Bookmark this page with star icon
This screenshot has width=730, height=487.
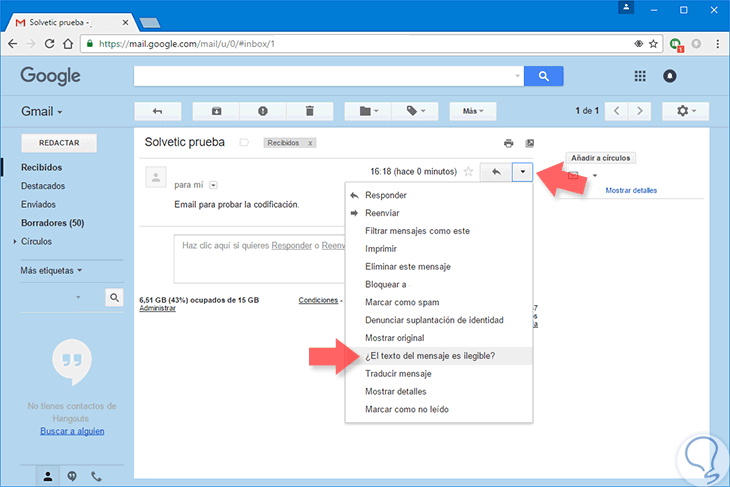tap(653, 44)
